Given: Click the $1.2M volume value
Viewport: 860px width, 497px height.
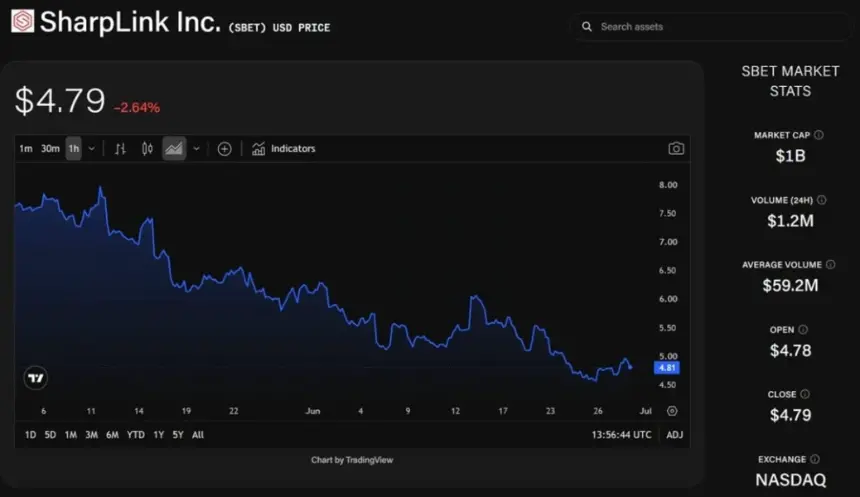Looking at the screenshot, I should [x=790, y=221].
